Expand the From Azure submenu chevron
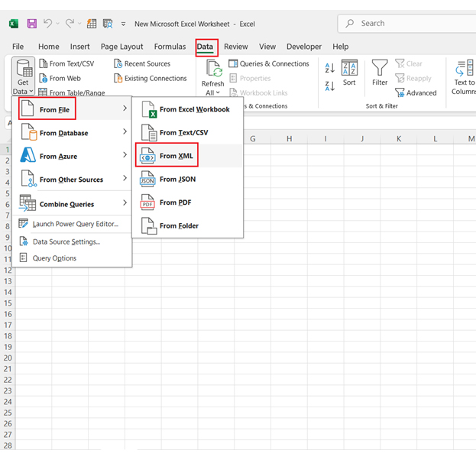This screenshot has height=460, width=476. (x=125, y=155)
